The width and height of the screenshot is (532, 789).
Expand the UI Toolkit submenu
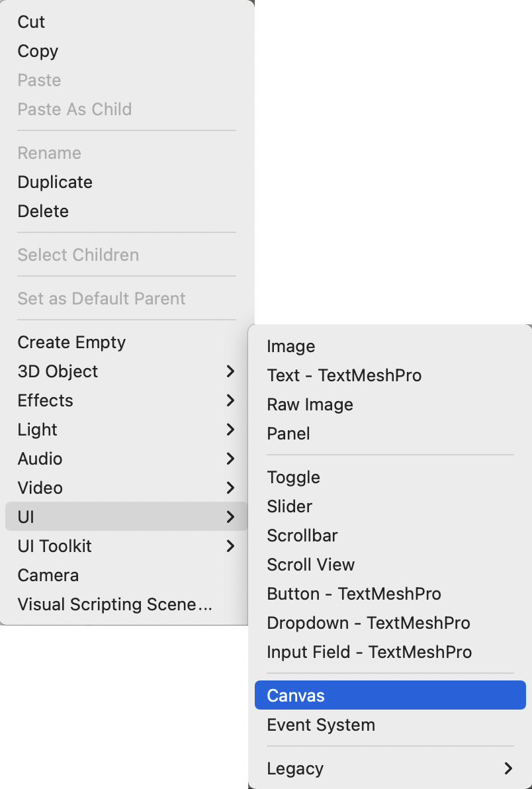[55, 546]
